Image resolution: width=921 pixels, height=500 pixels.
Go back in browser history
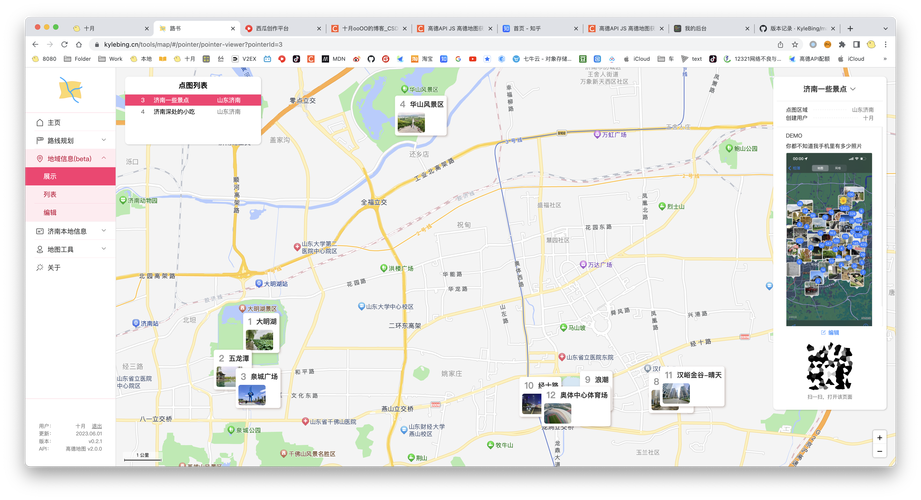(35, 44)
